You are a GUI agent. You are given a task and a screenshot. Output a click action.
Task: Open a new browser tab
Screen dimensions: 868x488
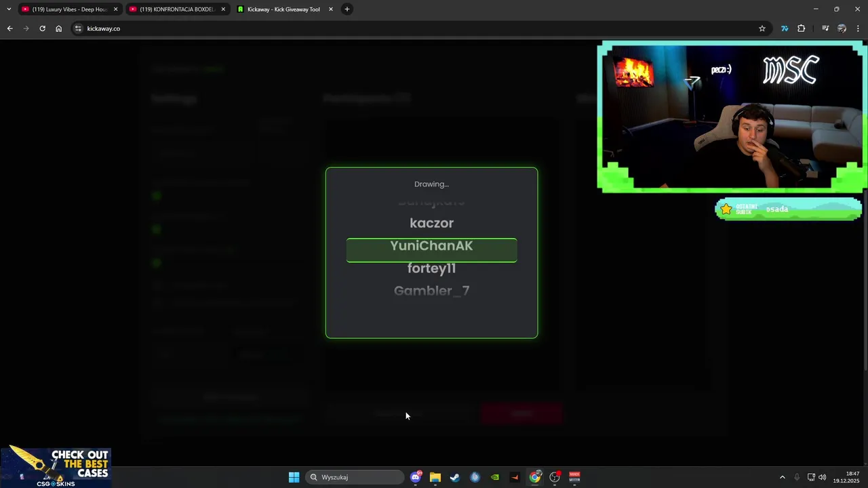click(347, 9)
